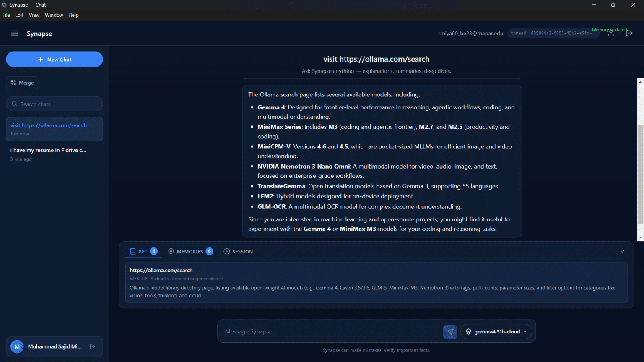Start a New Chat

55,59
